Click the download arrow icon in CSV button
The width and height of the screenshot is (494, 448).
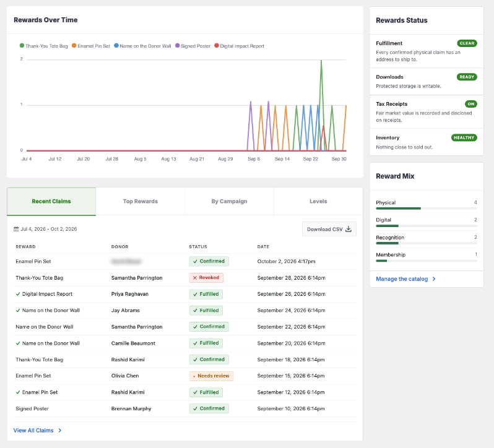click(349, 229)
